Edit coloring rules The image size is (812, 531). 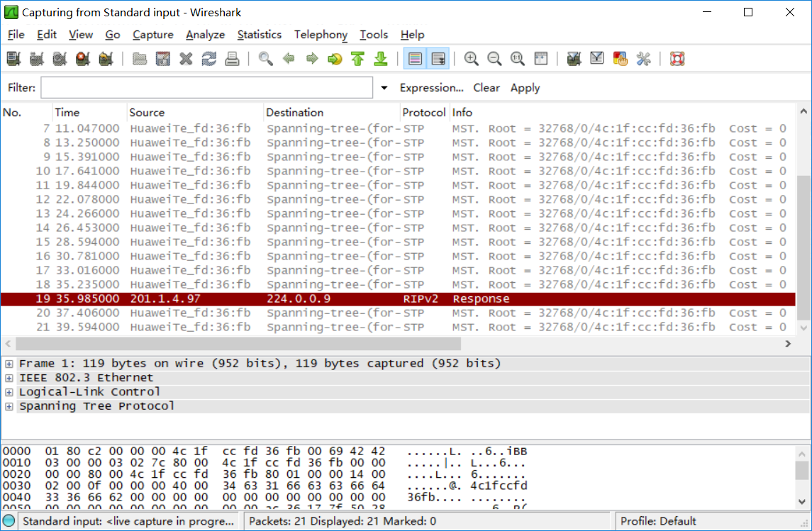620,58
